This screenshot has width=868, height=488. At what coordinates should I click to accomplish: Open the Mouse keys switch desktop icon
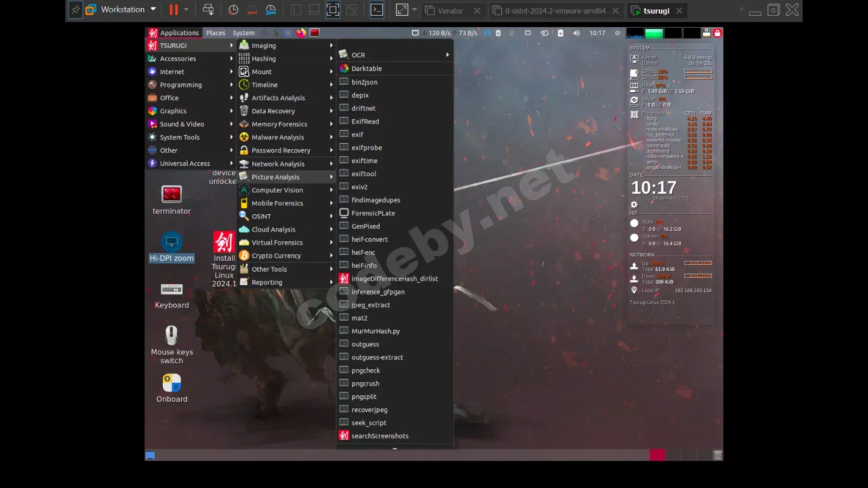tap(171, 345)
